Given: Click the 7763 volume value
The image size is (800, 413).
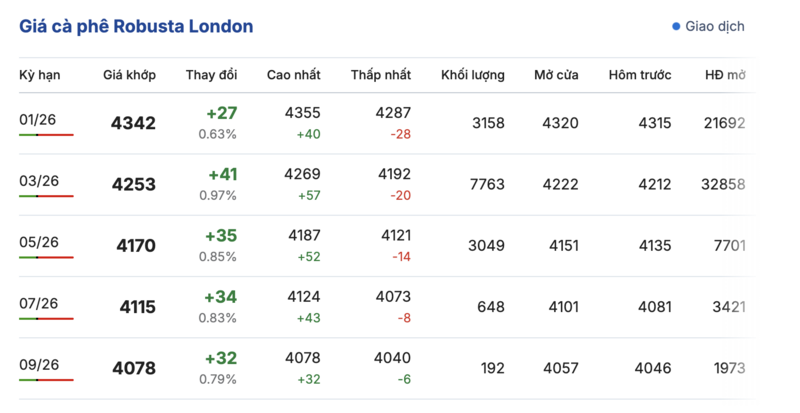Looking at the screenshot, I should pyautogui.click(x=486, y=184).
